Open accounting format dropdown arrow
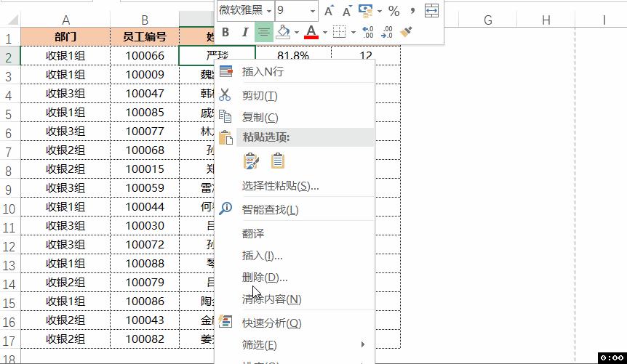This screenshot has width=627, height=364. 379,11
